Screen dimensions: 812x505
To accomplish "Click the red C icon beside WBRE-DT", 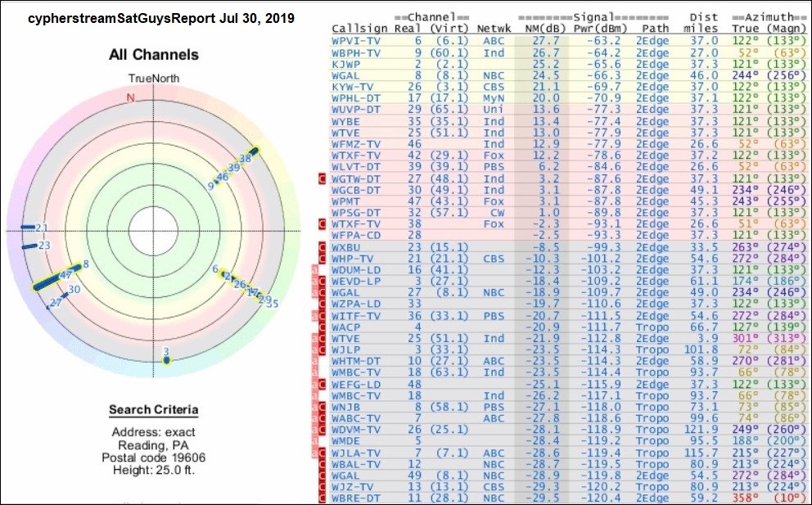I will pyautogui.click(x=322, y=498).
